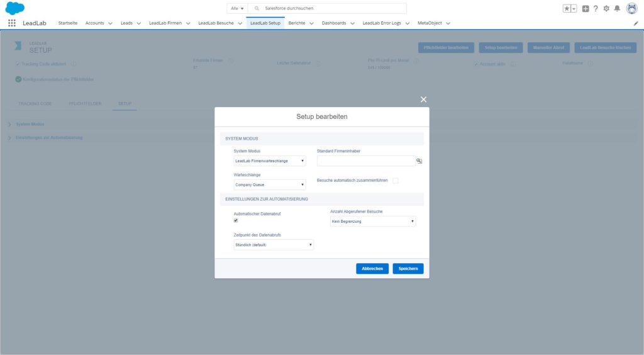
Task: Uncheck the Automatischer Datenabruf checkbox
Action: (236, 221)
